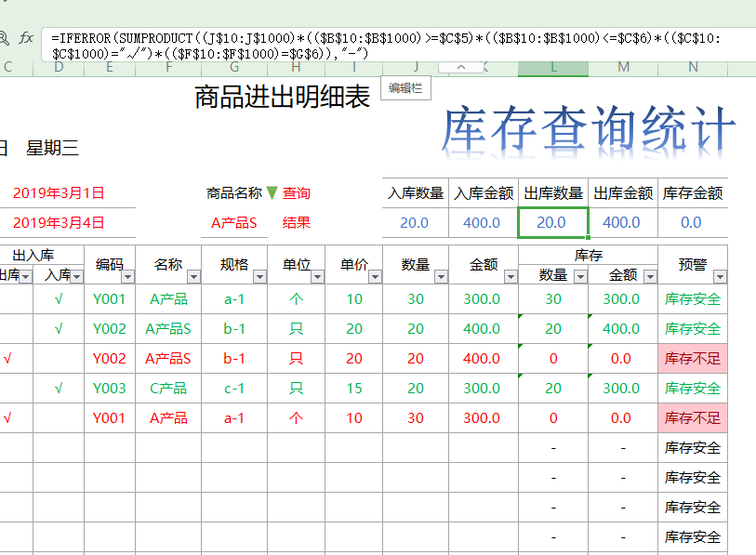Screen dimensions: 756x555
Task: Click the green product name dropdown triangle
Action: 272,192
